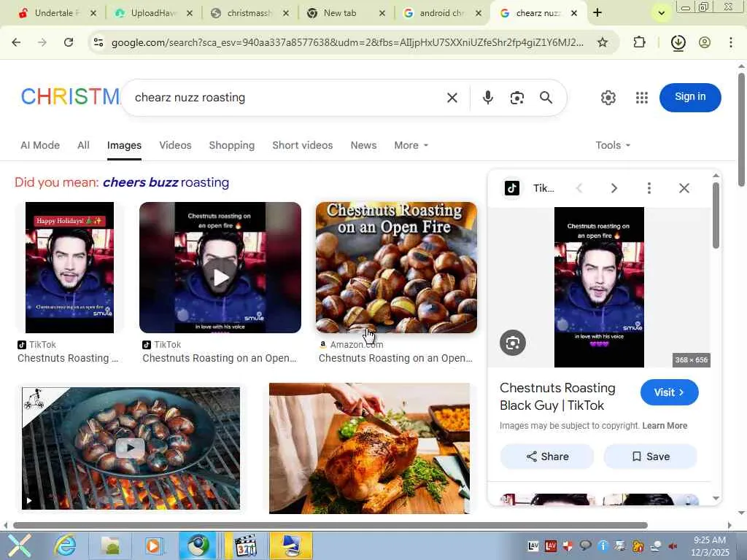747x560 pixels.
Task: Open the Learn More copyright link
Action: [x=665, y=426]
